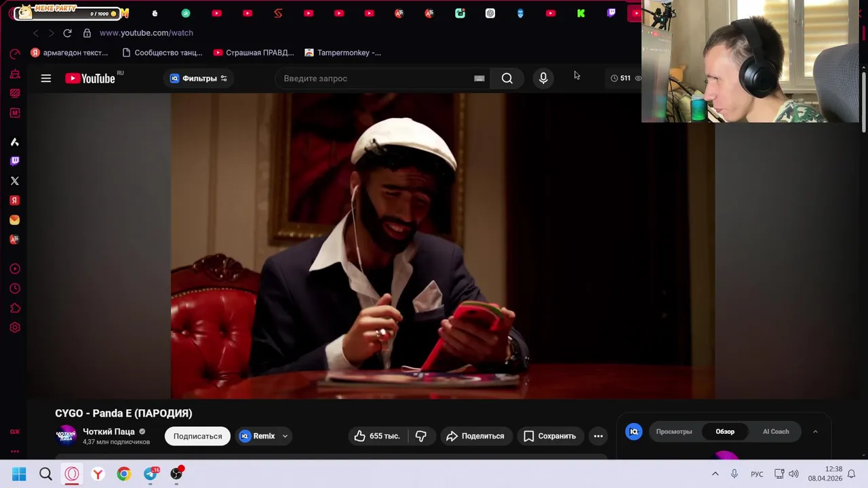The height and width of the screenshot is (488, 868).
Task: Open Сообщество танц... bookmark
Action: pos(162,53)
